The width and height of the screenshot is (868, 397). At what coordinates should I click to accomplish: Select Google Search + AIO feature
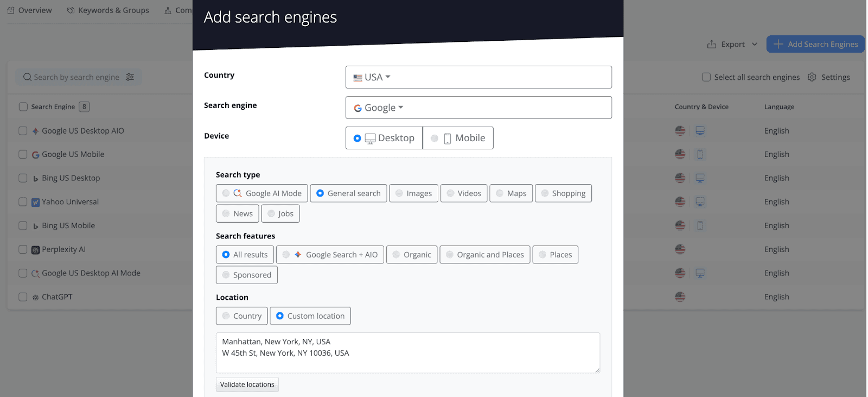(330, 255)
